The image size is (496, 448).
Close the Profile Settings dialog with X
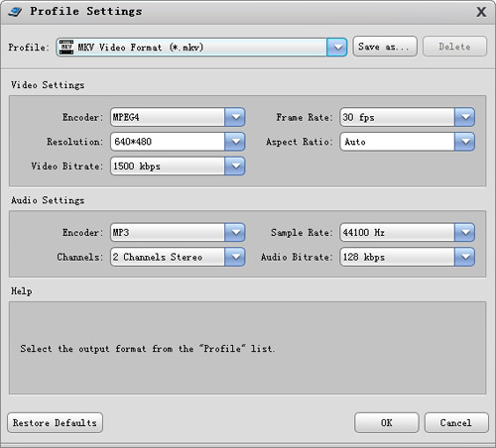click(x=481, y=12)
